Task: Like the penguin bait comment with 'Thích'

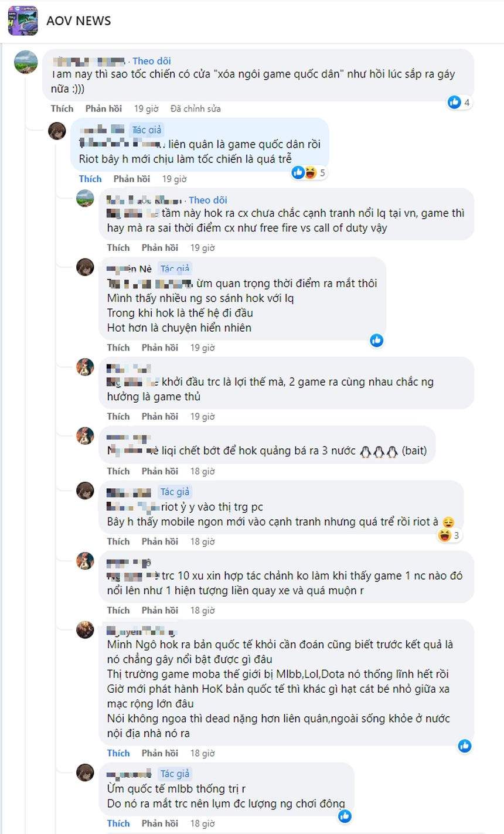Action: [x=118, y=471]
